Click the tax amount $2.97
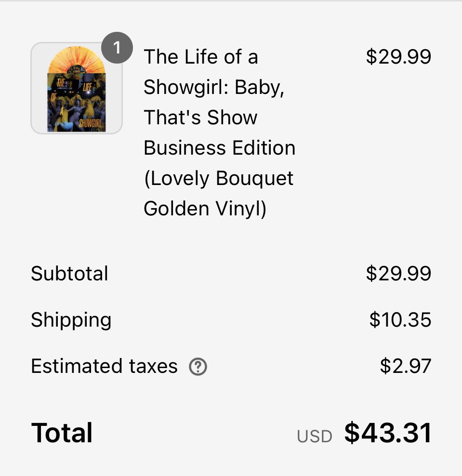Image resolution: width=462 pixels, height=476 pixels. click(406, 366)
